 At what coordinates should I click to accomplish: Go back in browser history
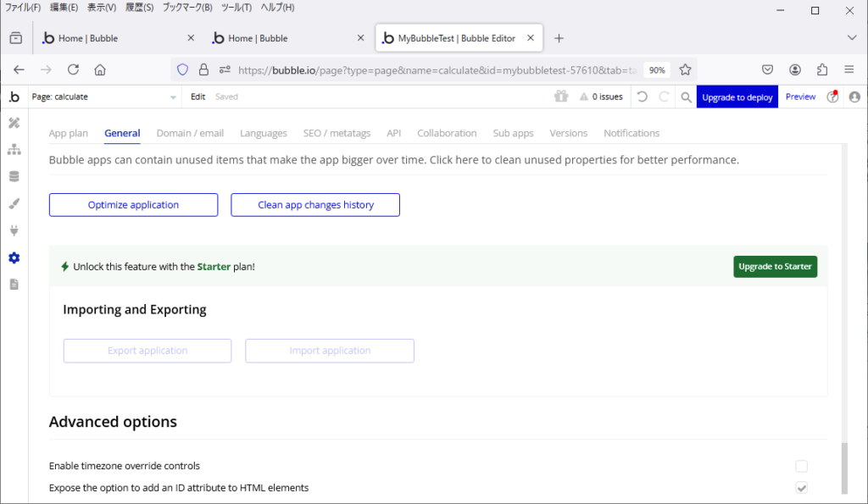tap(19, 69)
